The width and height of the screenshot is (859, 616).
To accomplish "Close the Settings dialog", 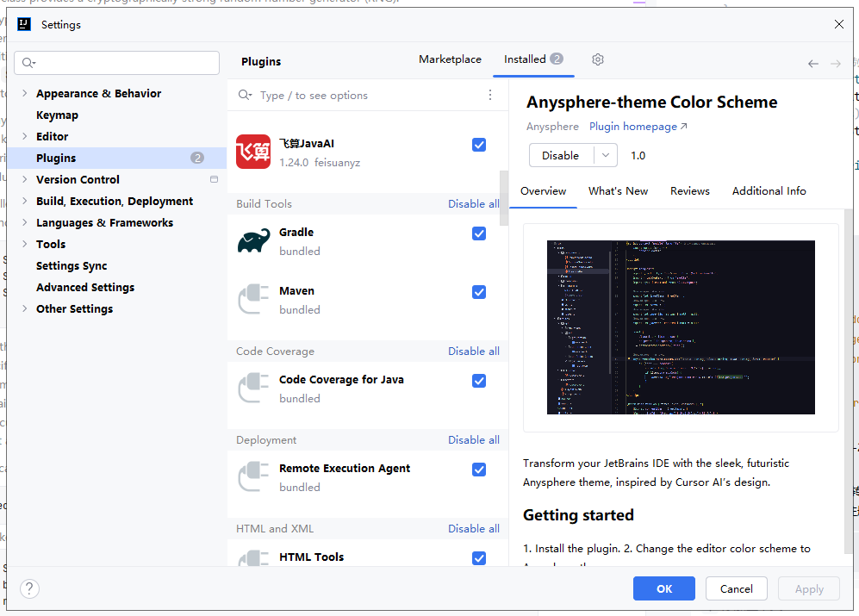I will 838,24.
